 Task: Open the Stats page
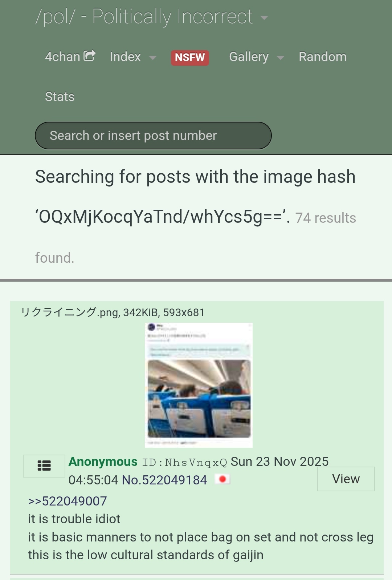click(60, 97)
